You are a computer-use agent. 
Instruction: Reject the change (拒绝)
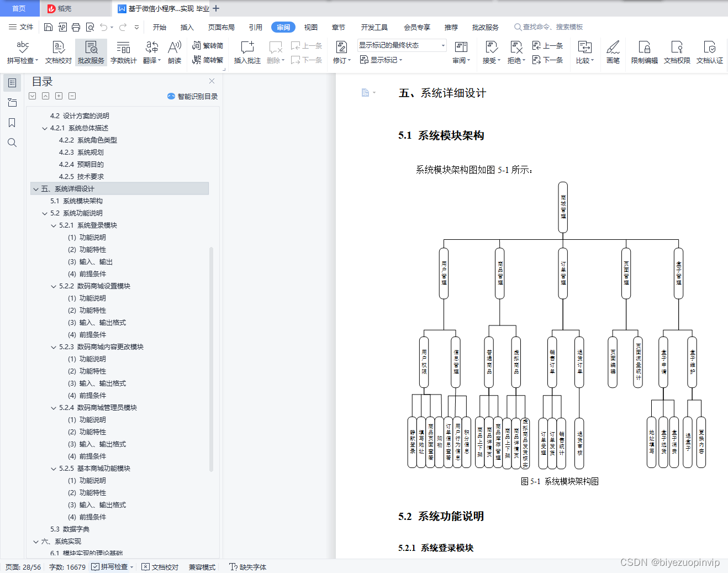tap(516, 52)
